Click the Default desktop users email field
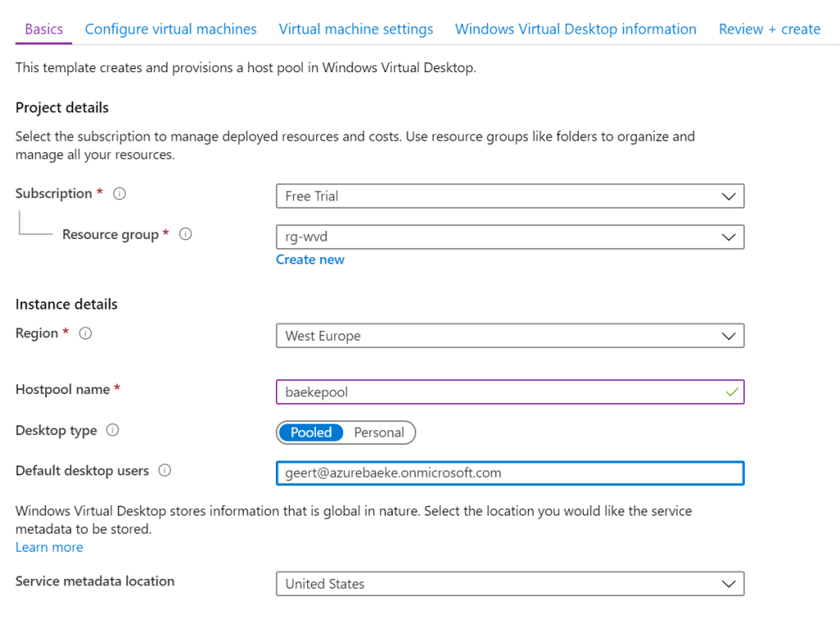The width and height of the screenshot is (840, 624). (x=509, y=473)
